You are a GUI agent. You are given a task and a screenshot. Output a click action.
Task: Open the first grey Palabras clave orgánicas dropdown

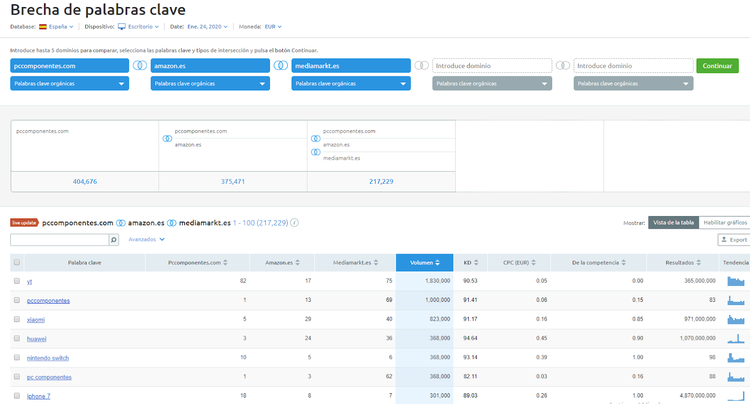(x=492, y=83)
